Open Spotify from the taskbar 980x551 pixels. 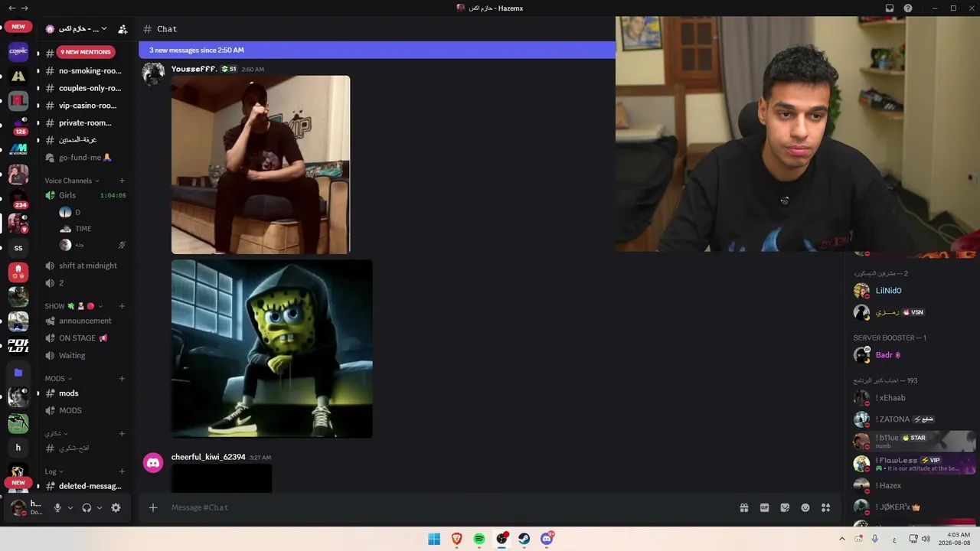tap(479, 539)
